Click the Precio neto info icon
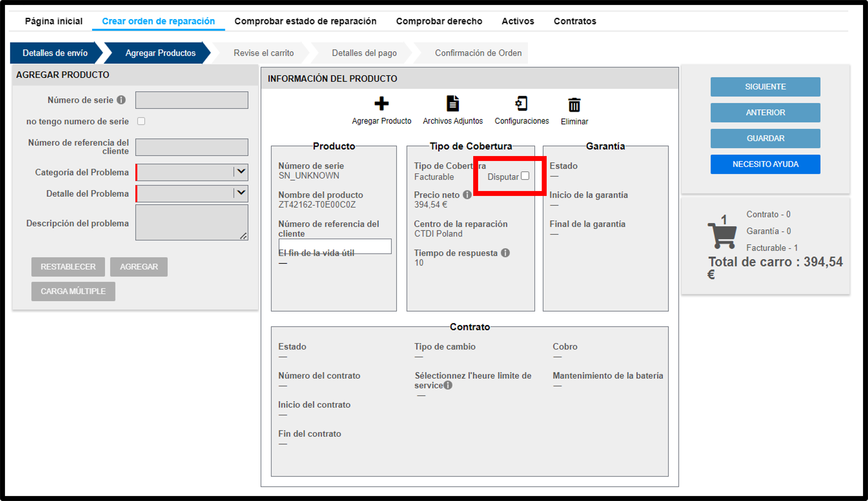This screenshot has height=501, width=868. 467,195
